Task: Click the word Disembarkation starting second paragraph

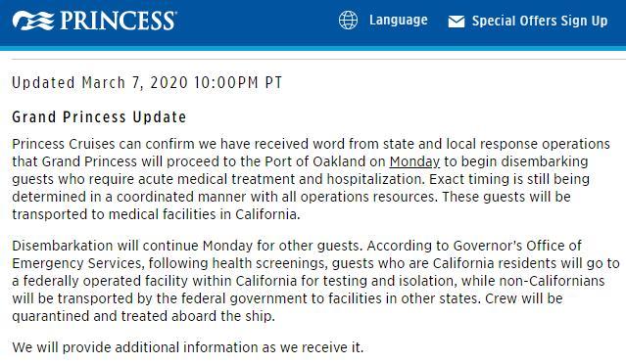Action: 63,246
